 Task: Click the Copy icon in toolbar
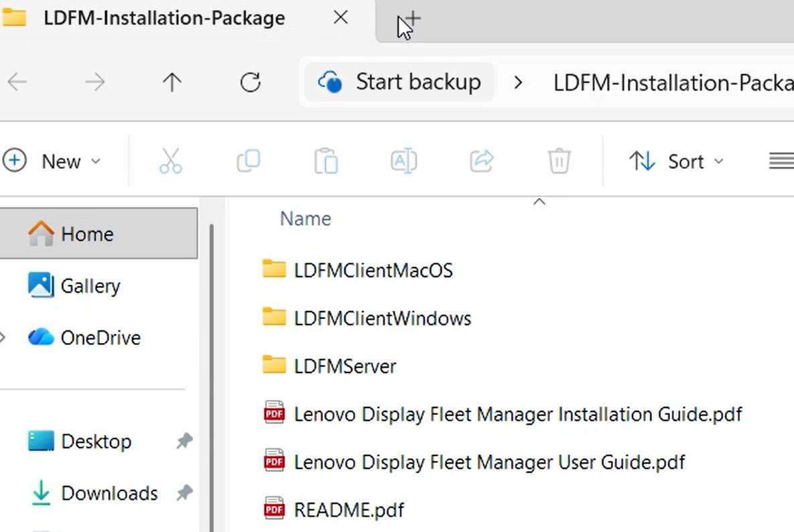[249, 161]
